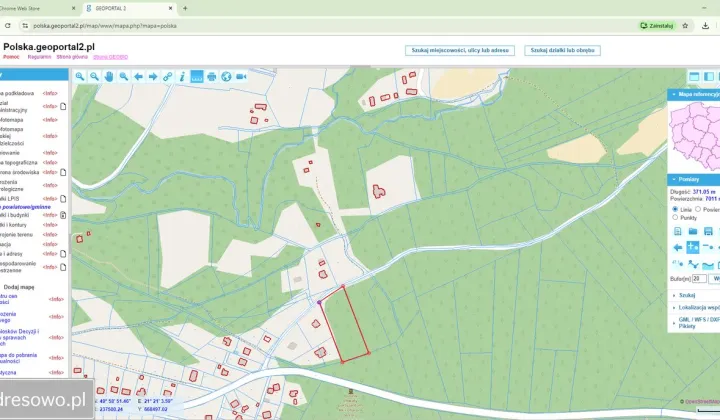The image size is (720, 420).
Task: Select the 'Punkty' radio button
Action: click(675, 217)
